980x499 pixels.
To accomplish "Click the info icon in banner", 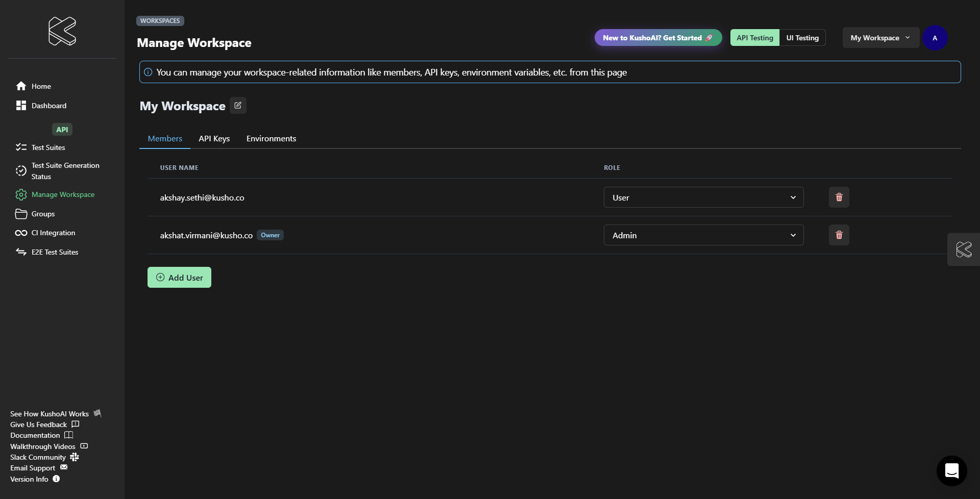I will (148, 72).
